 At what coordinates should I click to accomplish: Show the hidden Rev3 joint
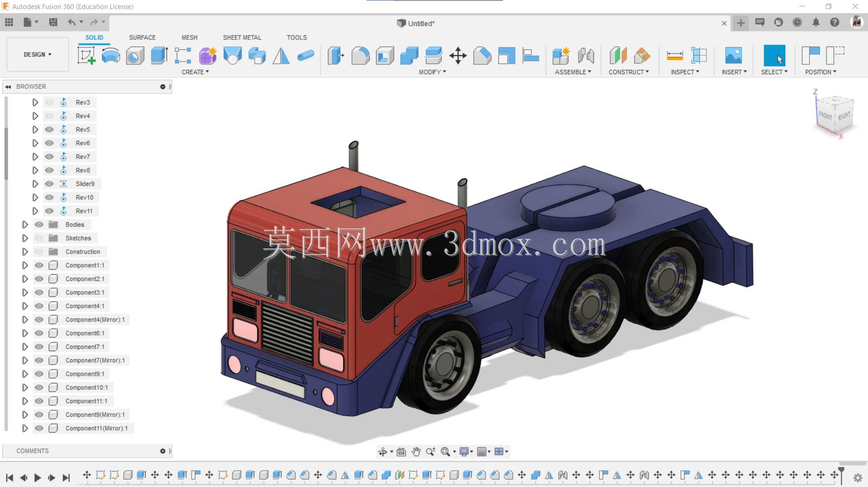pyautogui.click(x=49, y=102)
